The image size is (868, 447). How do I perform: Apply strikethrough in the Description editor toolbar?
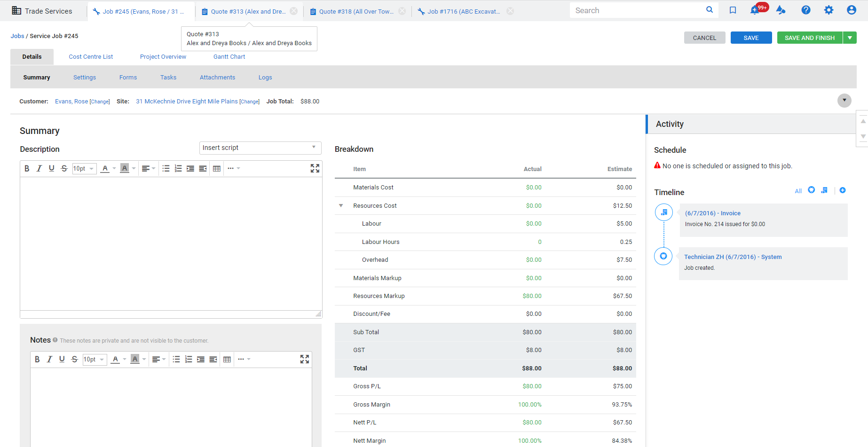pos(64,168)
